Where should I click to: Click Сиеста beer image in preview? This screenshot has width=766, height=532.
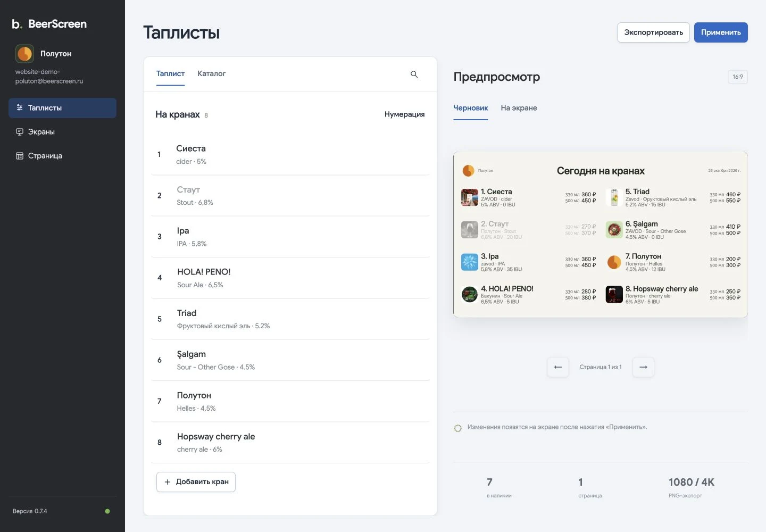click(470, 198)
